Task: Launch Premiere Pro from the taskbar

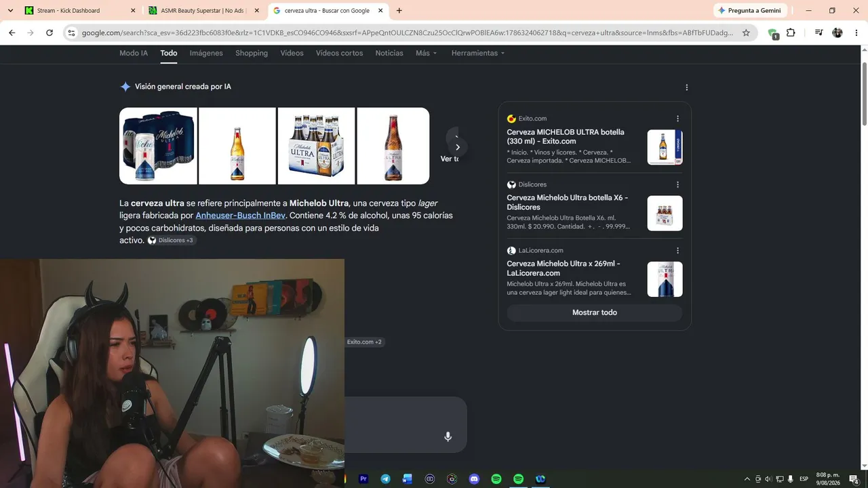Action: (x=363, y=479)
